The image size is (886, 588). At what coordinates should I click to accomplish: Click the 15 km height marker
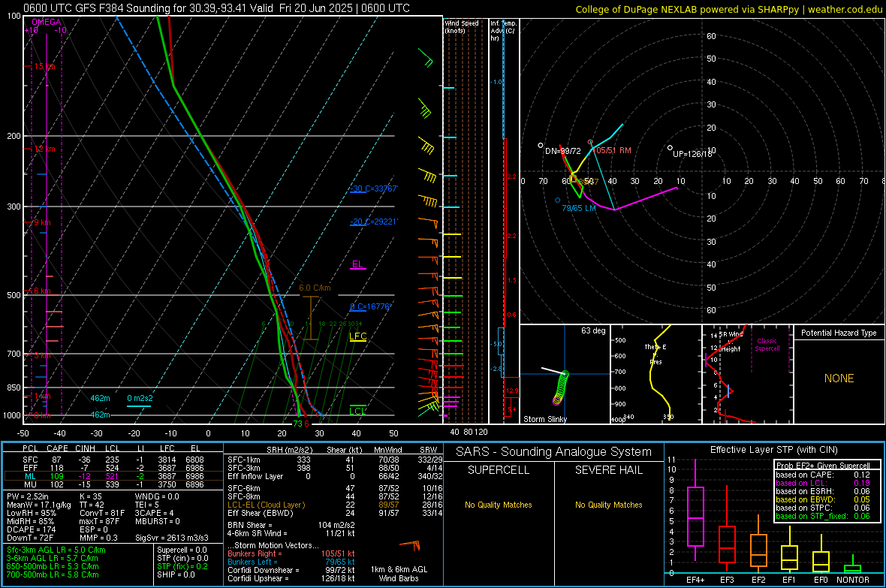[x=44, y=66]
